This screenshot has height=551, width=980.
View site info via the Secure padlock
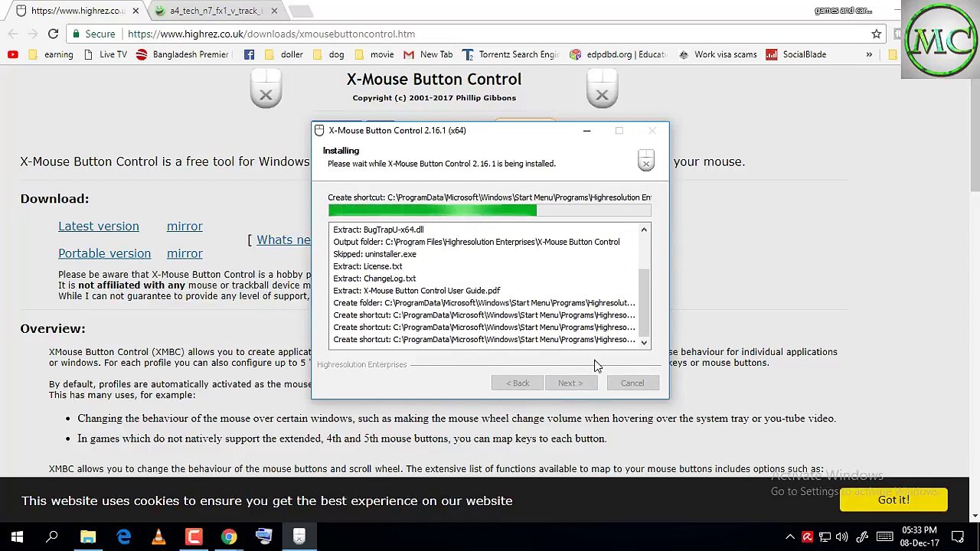(x=93, y=34)
